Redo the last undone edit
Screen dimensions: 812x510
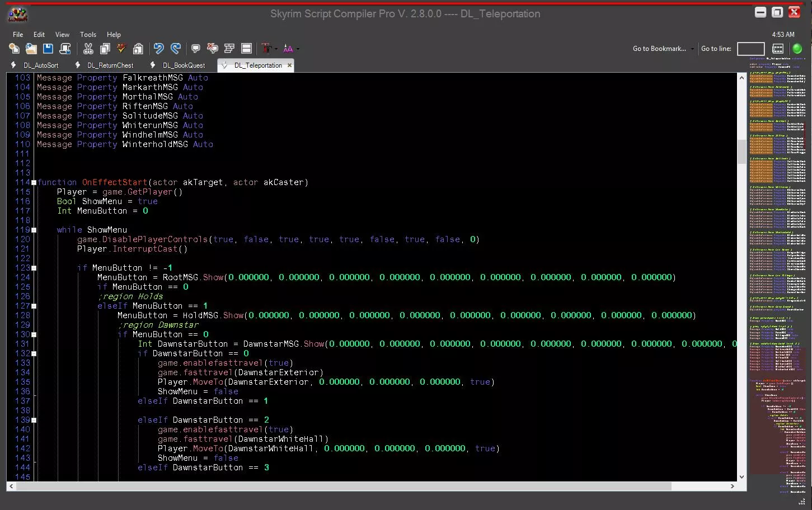(176, 49)
